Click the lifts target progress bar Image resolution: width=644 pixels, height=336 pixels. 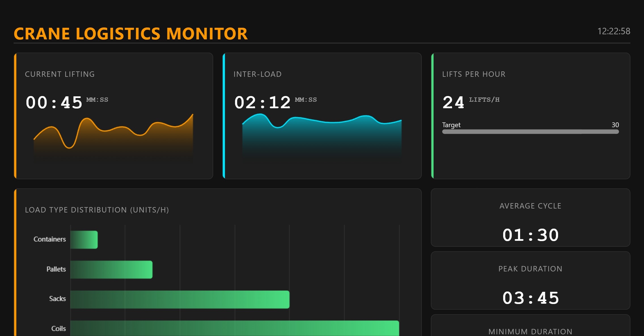click(530, 132)
